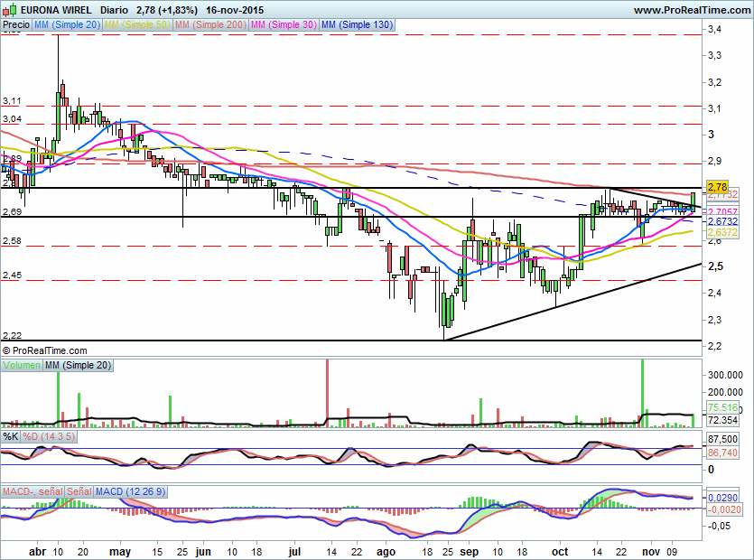Select the MM (Simple 50) legend label
The width and height of the screenshot is (754, 560).
tap(137, 24)
